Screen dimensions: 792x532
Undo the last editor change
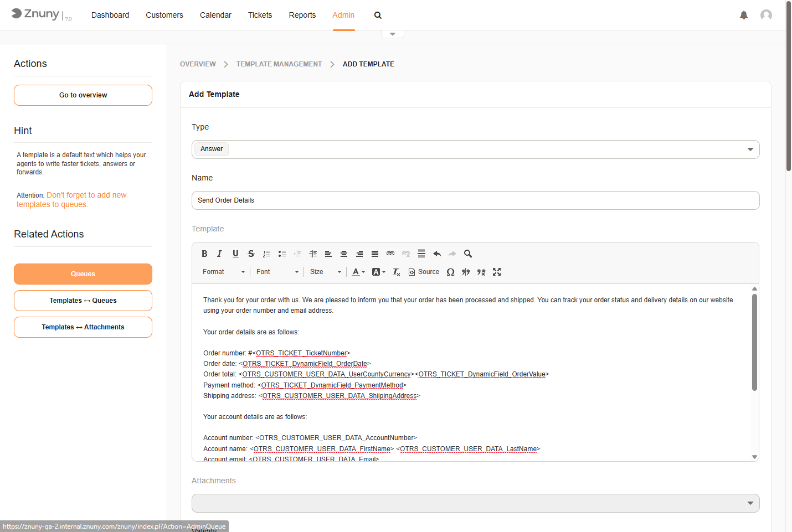point(437,254)
